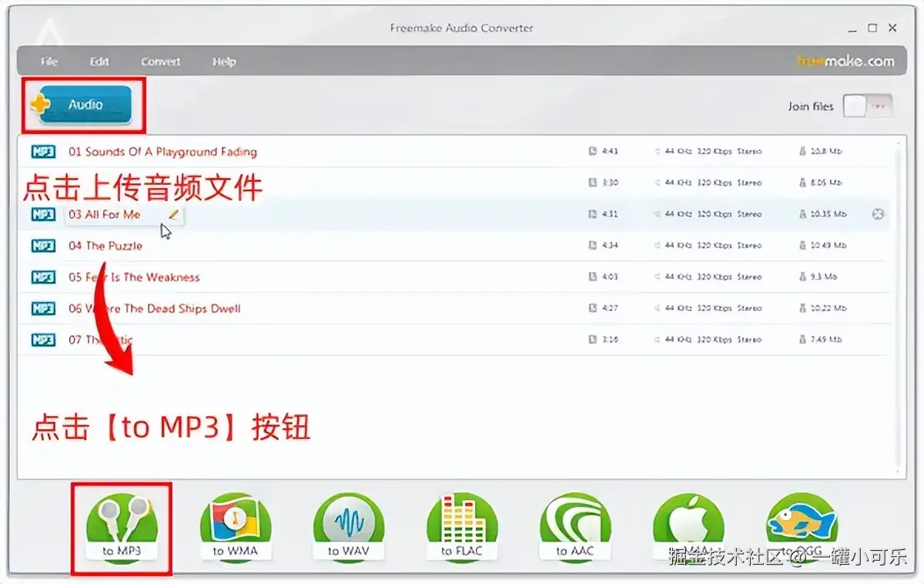Choose the to OGG fish icon
Viewport: 924px width, 584px height.
click(802, 528)
